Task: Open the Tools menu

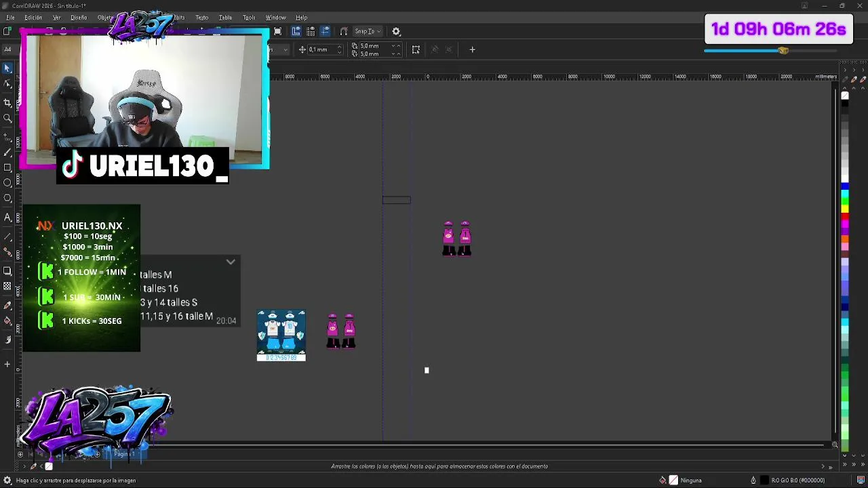Action: tap(249, 18)
